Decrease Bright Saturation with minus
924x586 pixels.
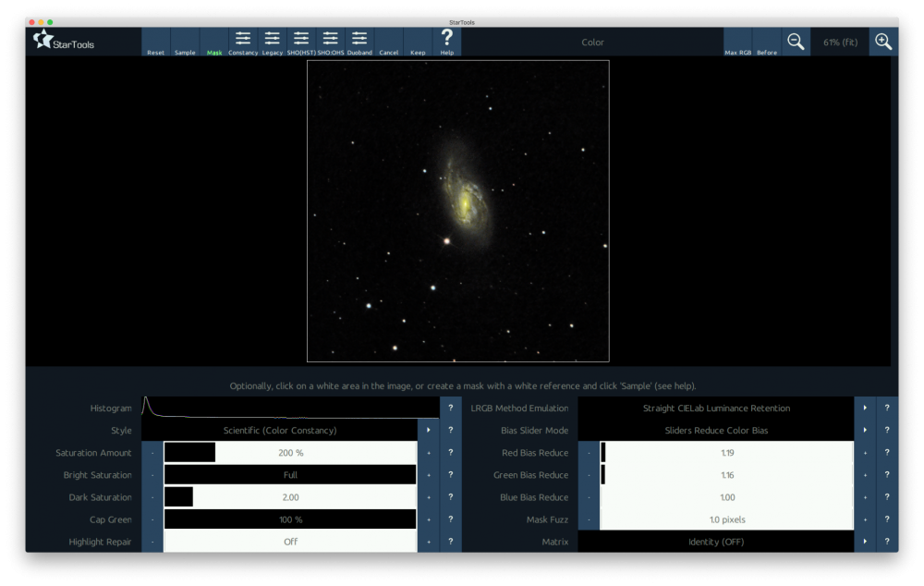[152, 475]
